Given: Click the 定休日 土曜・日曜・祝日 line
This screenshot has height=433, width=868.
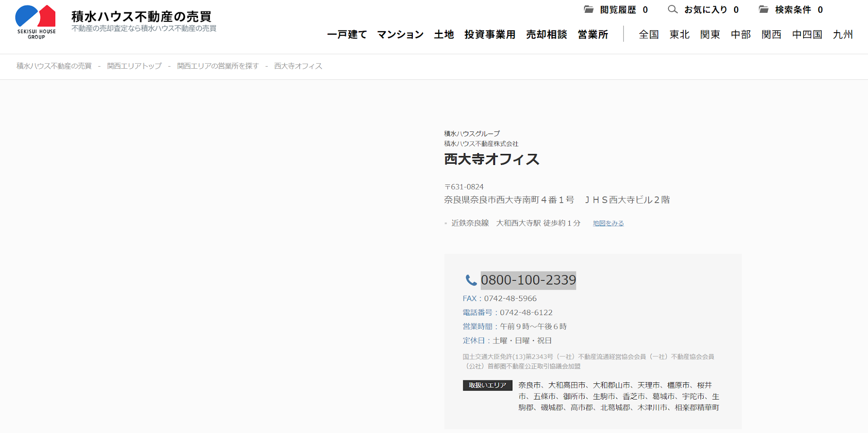Looking at the screenshot, I should [507, 341].
